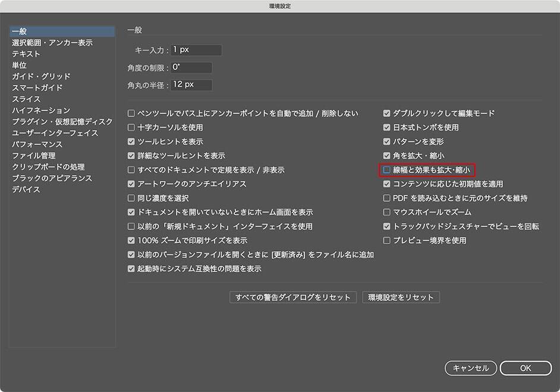Viewport: 560px width, 392px height.
Task: Disable アートワークのアンチエイリアス checkbox
Action: pyautogui.click(x=132, y=184)
